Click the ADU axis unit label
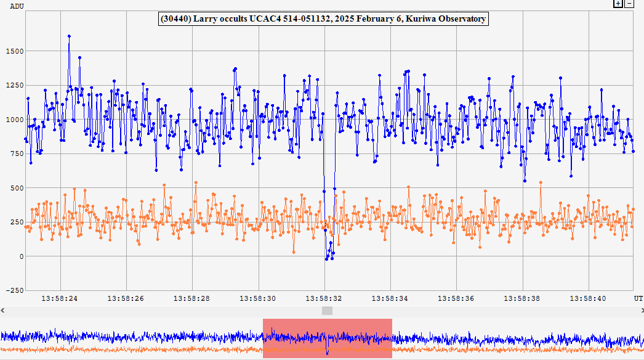 point(17,6)
